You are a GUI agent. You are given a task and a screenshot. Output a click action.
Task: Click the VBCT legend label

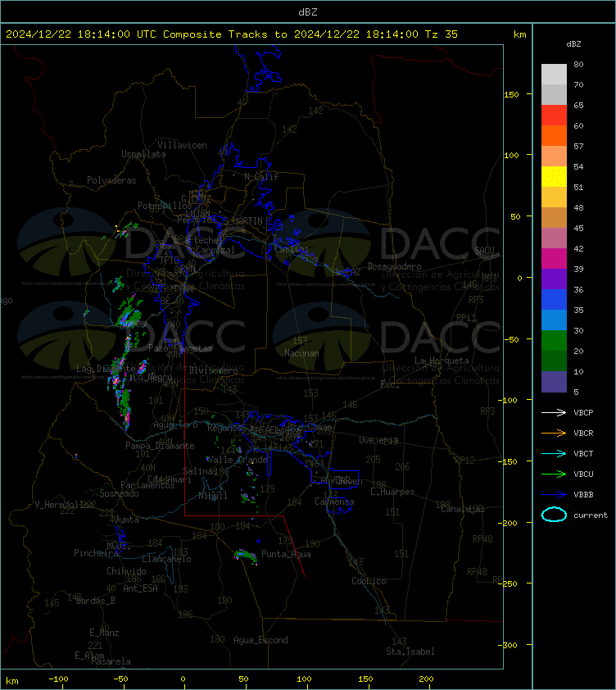point(583,454)
